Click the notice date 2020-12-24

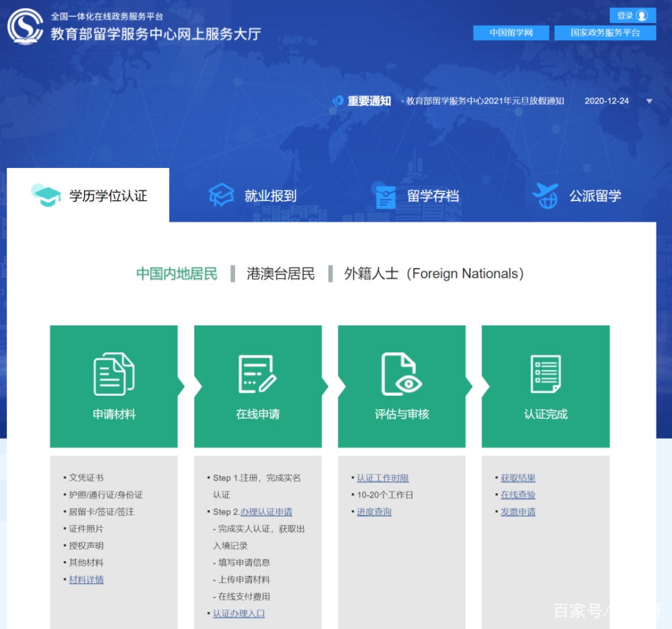click(606, 101)
